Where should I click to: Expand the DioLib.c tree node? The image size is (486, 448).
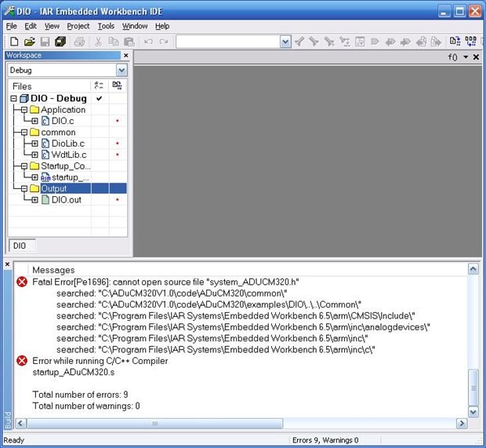[34, 144]
